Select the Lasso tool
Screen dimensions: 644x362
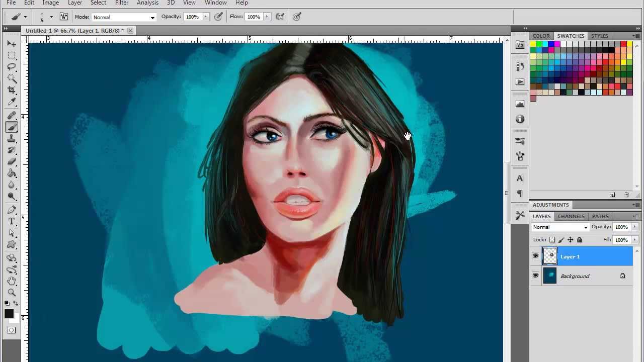(12, 67)
